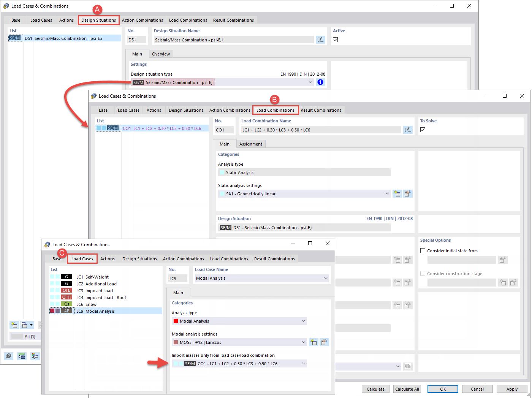Open Import masses load combination dropdown
Image resolution: width=532 pixels, height=399 pixels.
(303, 364)
